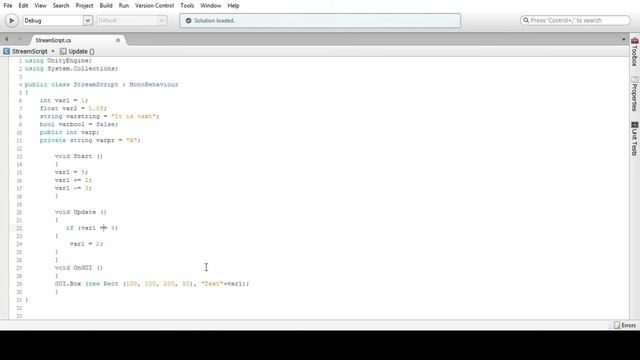Navigate forward with right arrow
This screenshot has height=360, width=640.
pyautogui.click(x=19, y=40)
